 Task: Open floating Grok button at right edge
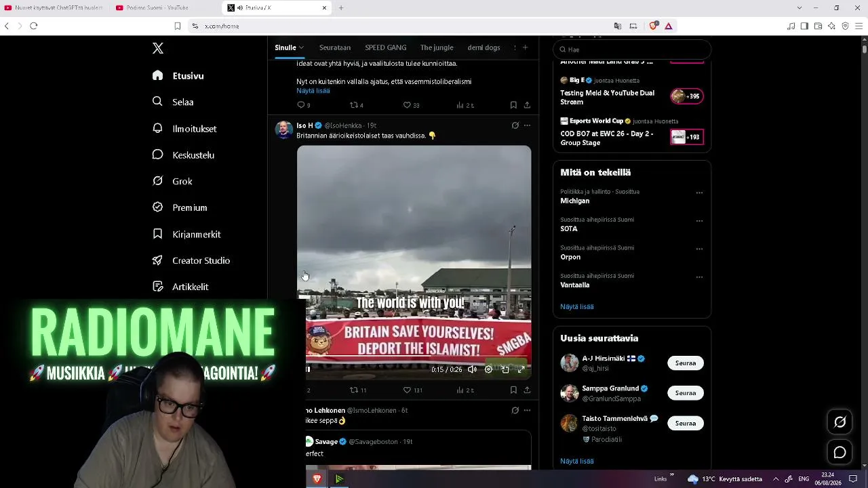(840, 422)
